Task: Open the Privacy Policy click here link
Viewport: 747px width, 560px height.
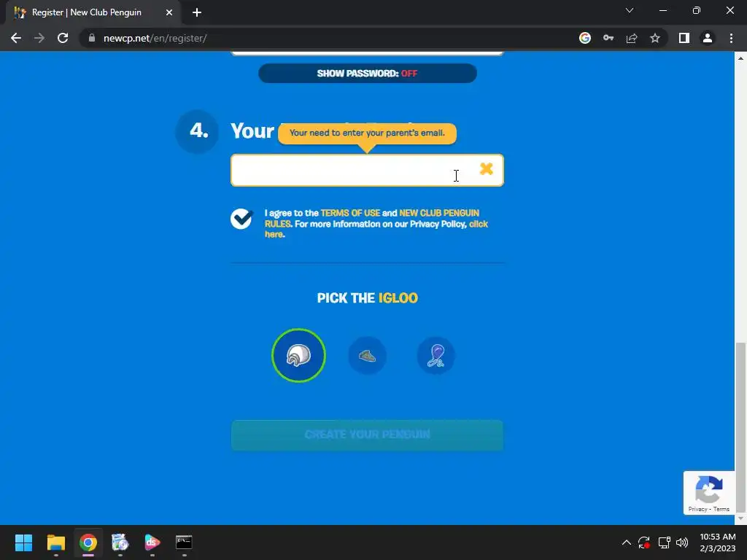Action: point(376,229)
